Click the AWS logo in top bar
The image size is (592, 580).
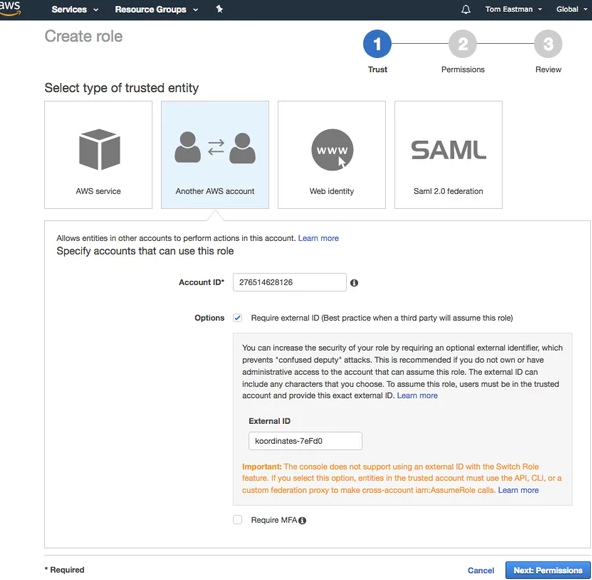(10, 8)
